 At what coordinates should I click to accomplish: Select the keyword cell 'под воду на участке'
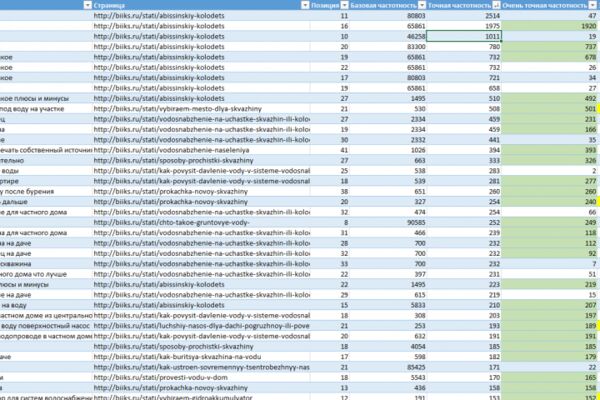click(46, 109)
